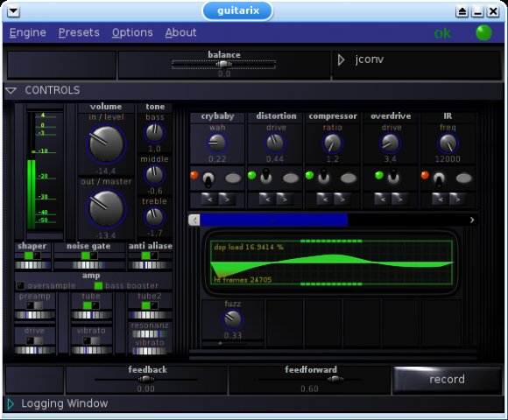
Task: Open IR settings via its oval button
Action: pos(463,178)
